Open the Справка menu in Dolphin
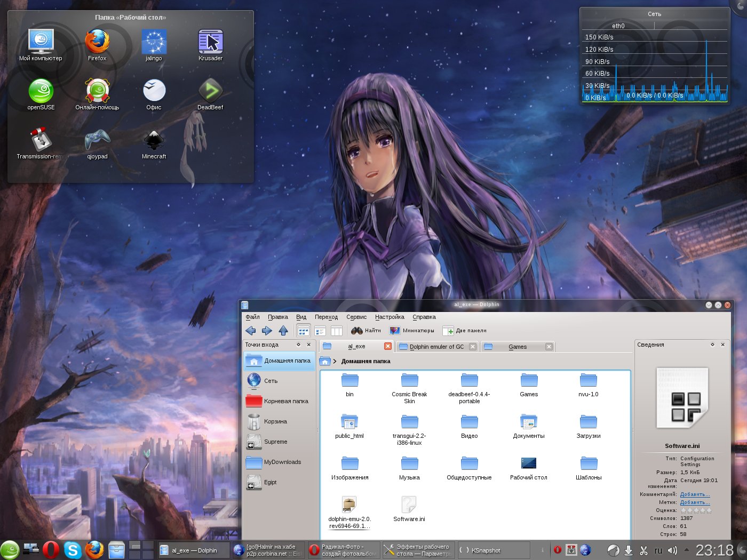This screenshot has height=560, width=747. point(424,317)
